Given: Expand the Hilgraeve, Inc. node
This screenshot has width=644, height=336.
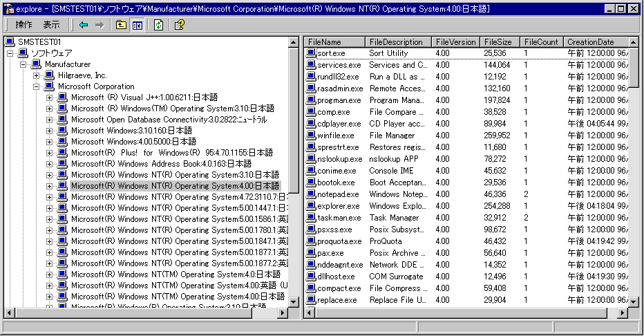Looking at the screenshot, I should (37, 75).
